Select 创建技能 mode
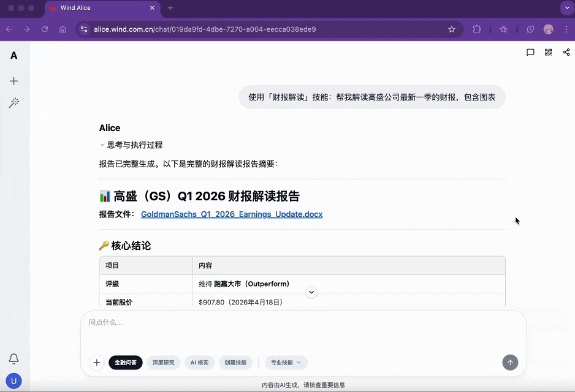The width and height of the screenshot is (575, 392). [235, 363]
